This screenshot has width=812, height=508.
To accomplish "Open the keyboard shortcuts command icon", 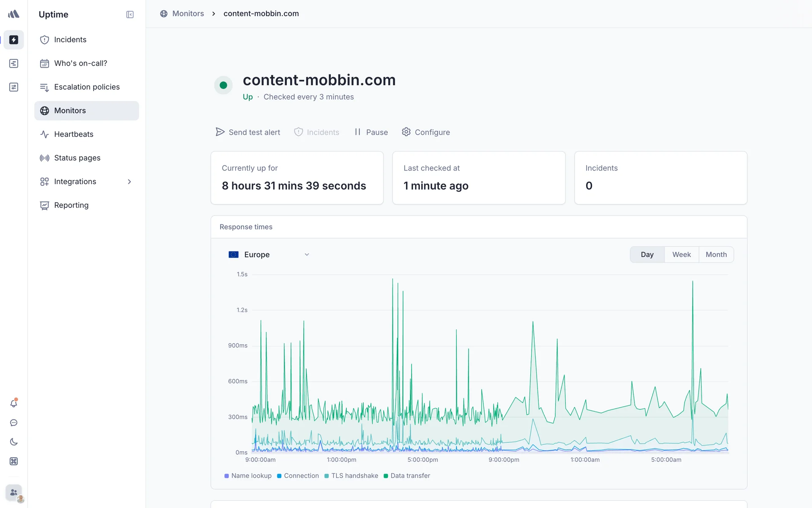I will (14, 461).
